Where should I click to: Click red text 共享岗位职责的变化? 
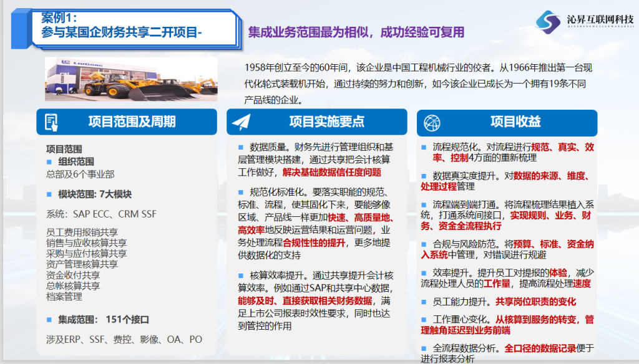coord(535,302)
